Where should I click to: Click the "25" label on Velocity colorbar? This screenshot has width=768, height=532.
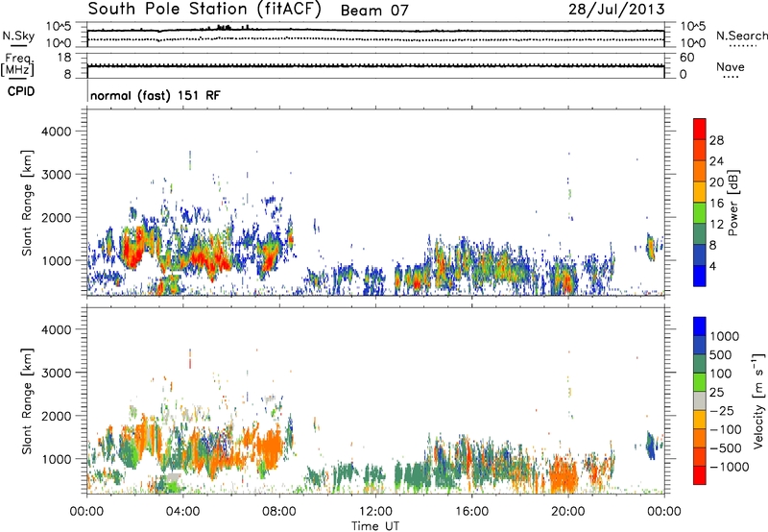(716, 393)
